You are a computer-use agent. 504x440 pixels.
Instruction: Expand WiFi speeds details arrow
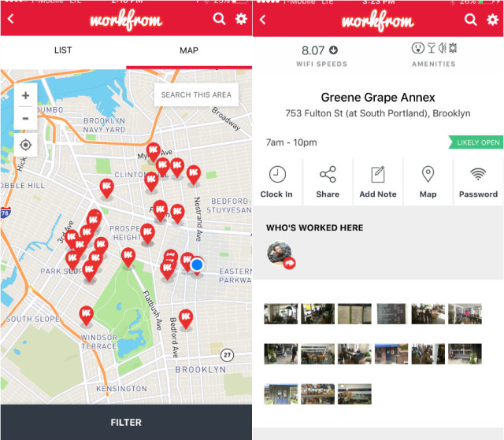pos(333,51)
